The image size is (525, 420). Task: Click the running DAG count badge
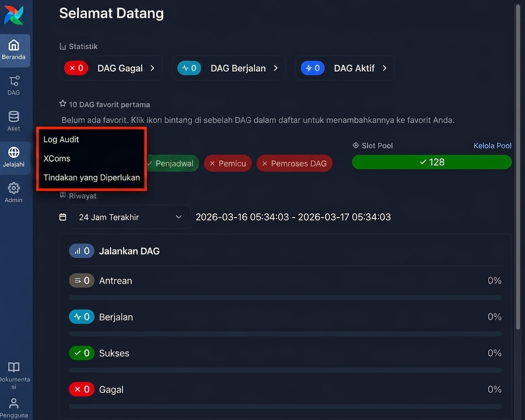pos(189,68)
